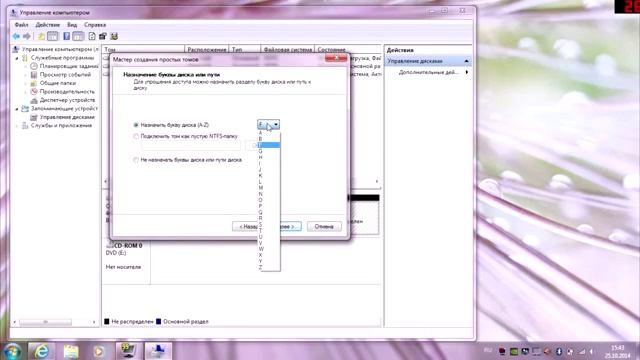The height and width of the screenshot is (360, 640).
Task: Select Общие папки in the tree
Action: (58, 83)
